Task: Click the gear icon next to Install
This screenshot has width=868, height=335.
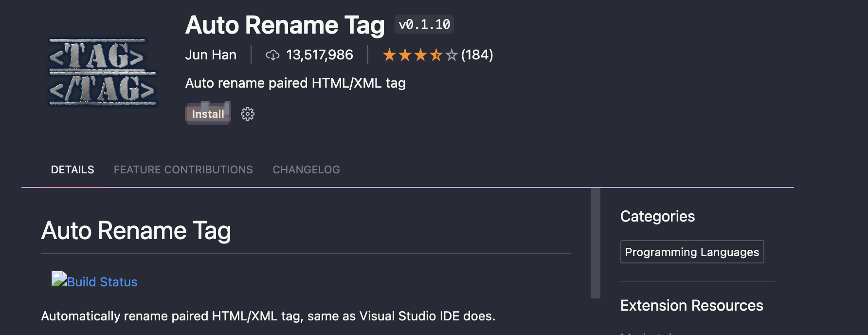Action: [x=247, y=114]
